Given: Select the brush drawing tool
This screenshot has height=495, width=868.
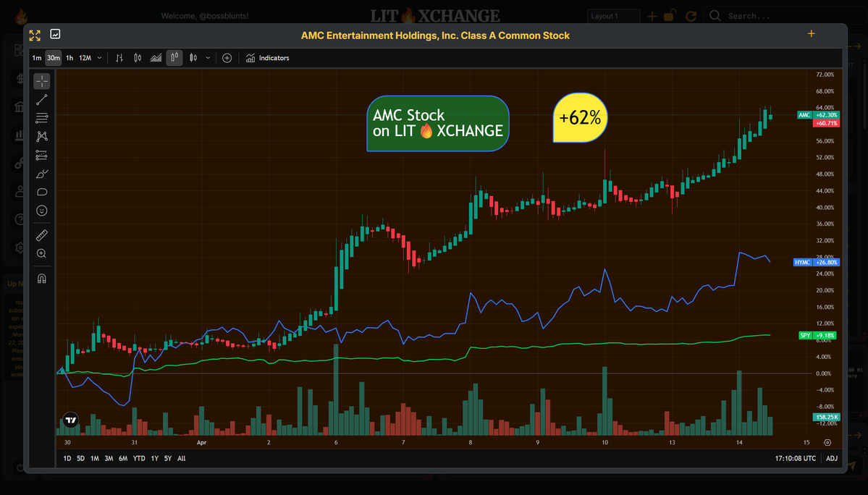Looking at the screenshot, I should (41, 174).
